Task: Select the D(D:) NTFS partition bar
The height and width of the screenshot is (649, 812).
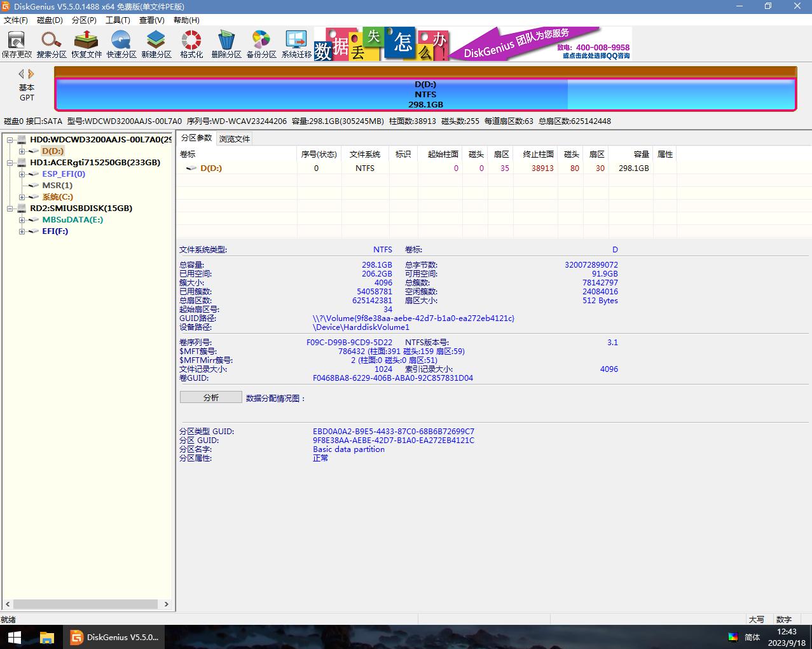Action: (x=425, y=94)
